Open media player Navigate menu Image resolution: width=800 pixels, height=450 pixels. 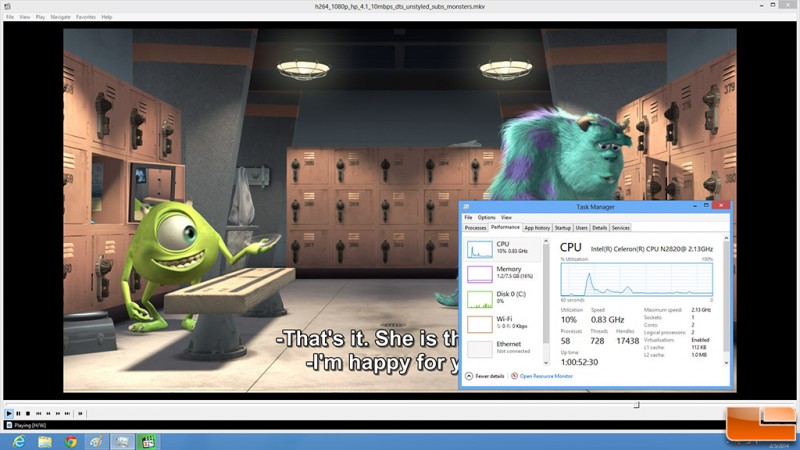coord(60,17)
